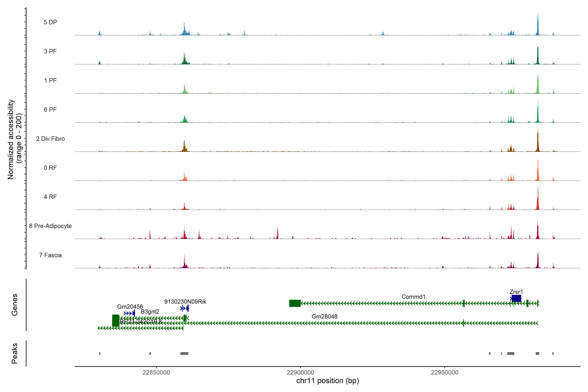Click the Zrsr1 blue gene box
The height and width of the screenshot is (392, 588).
[516, 299]
